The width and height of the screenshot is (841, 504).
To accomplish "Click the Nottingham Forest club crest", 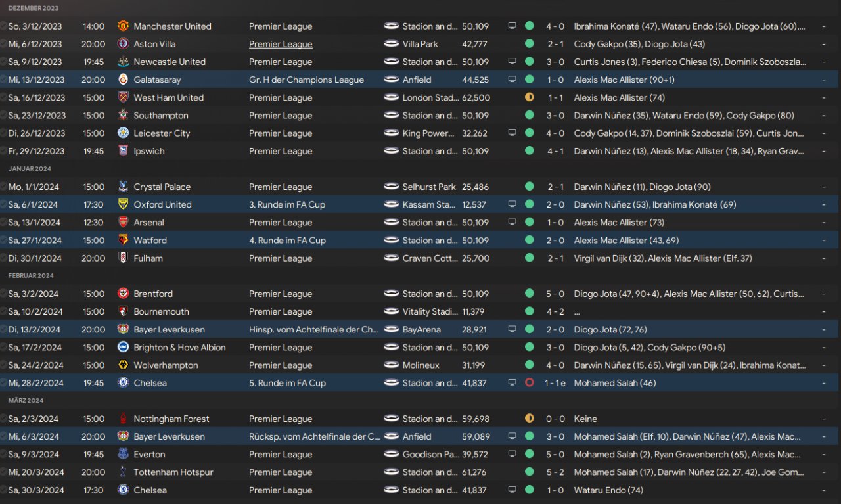I will pyautogui.click(x=123, y=419).
